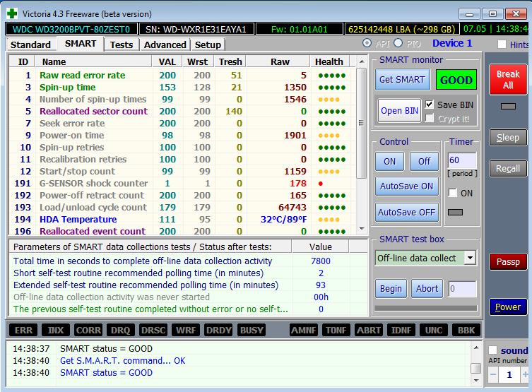Click the indicator lamp under Break All
The width and height of the screenshot is (532, 392).
(x=508, y=107)
